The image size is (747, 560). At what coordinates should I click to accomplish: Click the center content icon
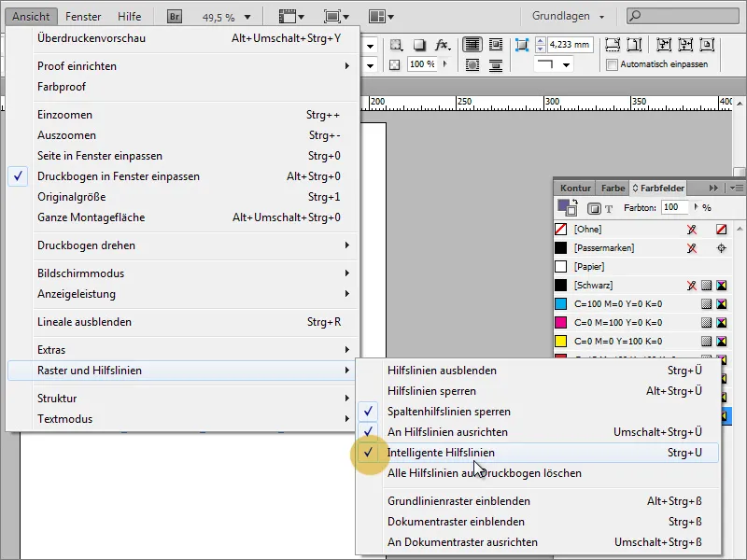tap(707, 45)
